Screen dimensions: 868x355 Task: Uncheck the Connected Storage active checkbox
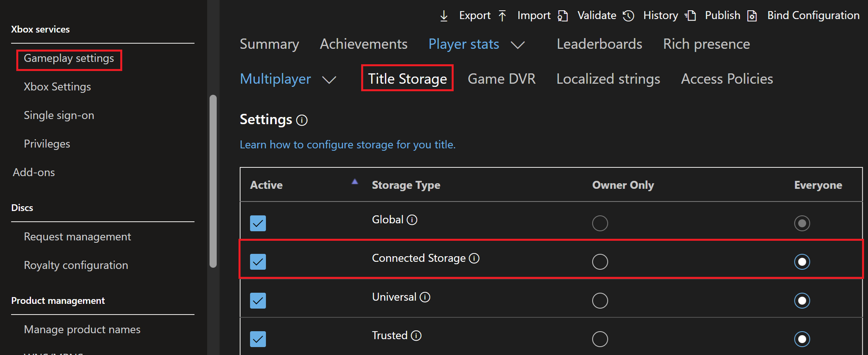point(258,262)
